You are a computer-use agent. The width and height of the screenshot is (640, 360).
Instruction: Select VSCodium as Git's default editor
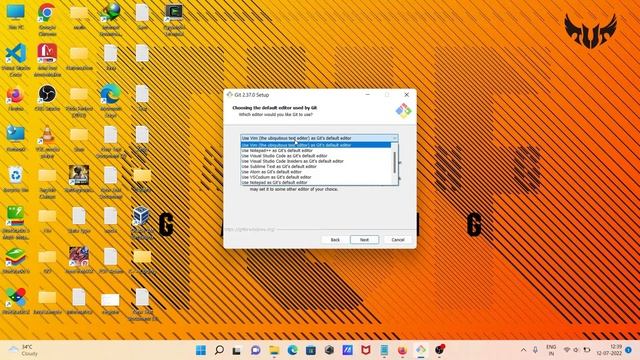[316, 177]
